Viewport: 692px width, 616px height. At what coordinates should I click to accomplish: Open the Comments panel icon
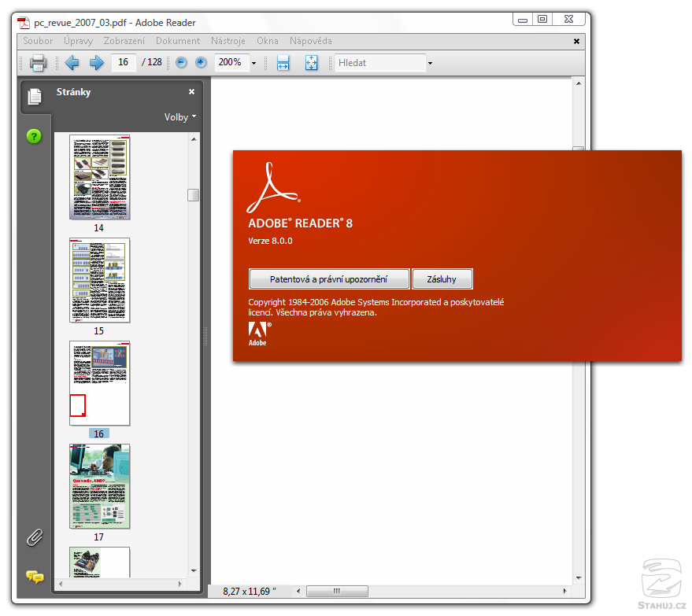point(35,577)
